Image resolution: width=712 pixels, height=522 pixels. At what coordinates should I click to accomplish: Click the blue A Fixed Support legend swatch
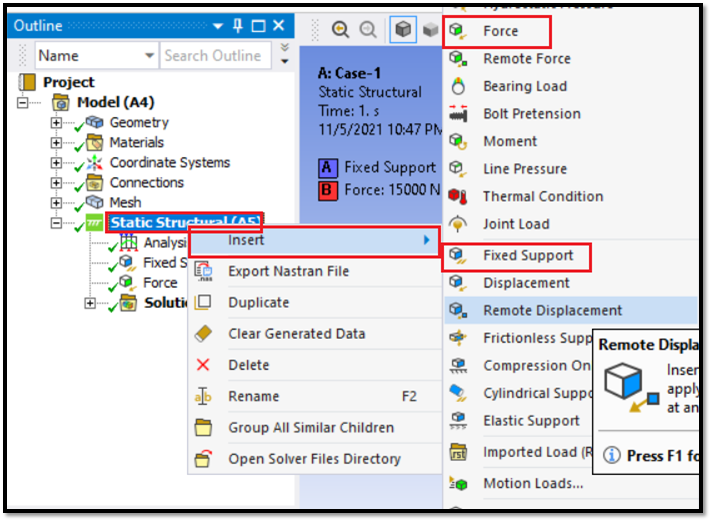(x=327, y=167)
